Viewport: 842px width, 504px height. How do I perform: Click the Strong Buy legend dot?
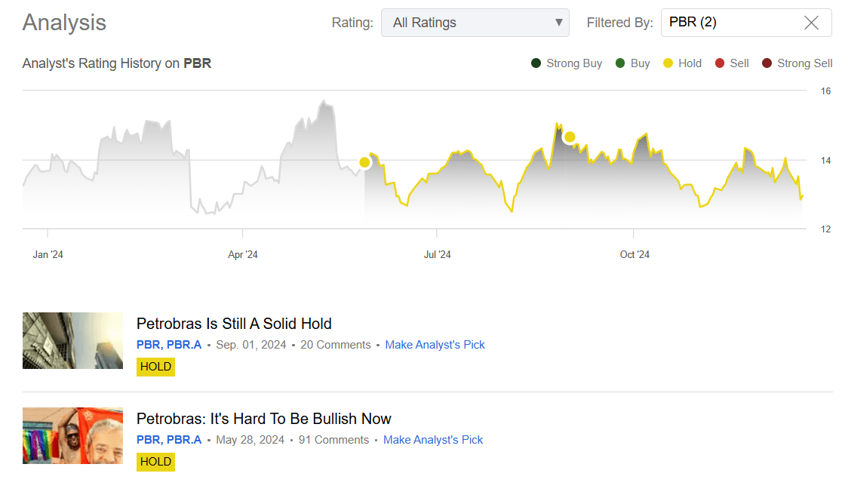point(536,63)
